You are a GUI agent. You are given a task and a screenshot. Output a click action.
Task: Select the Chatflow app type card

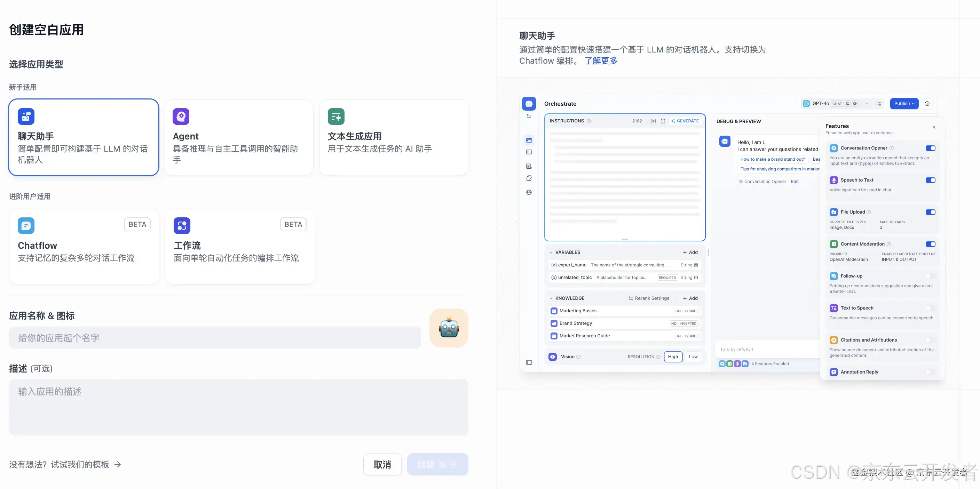pos(84,246)
